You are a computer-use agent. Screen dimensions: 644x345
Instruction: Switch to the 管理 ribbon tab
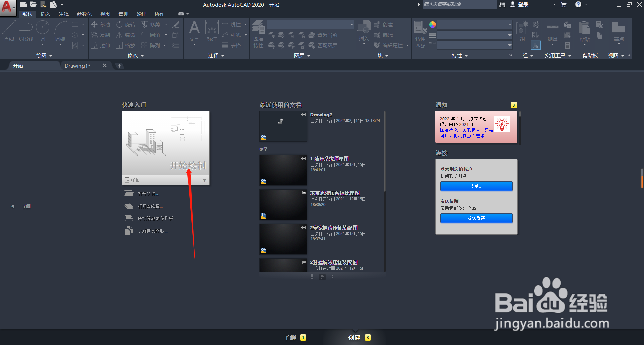coord(123,14)
